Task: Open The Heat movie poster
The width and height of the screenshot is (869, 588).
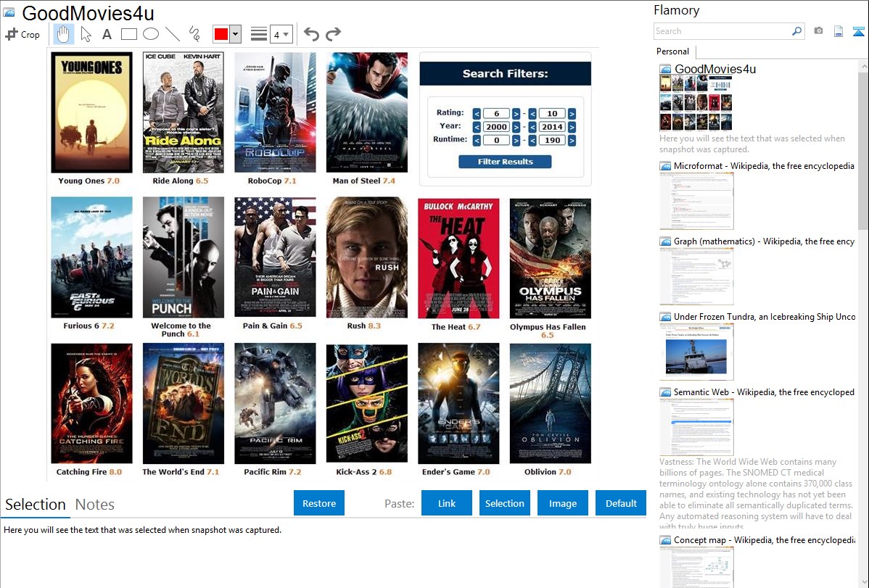Action: coord(458,258)
